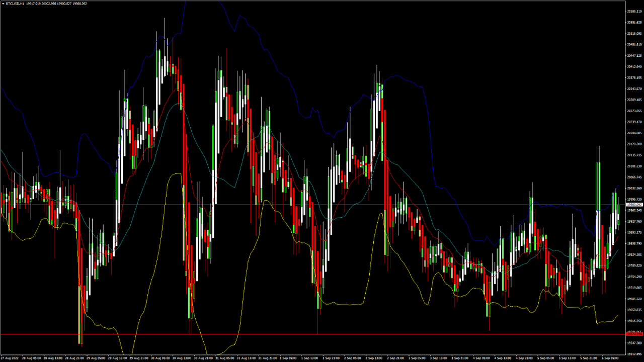Click the 20586.110 label on price axis
The image size is (644, 362).
click(x=634, y=12)
